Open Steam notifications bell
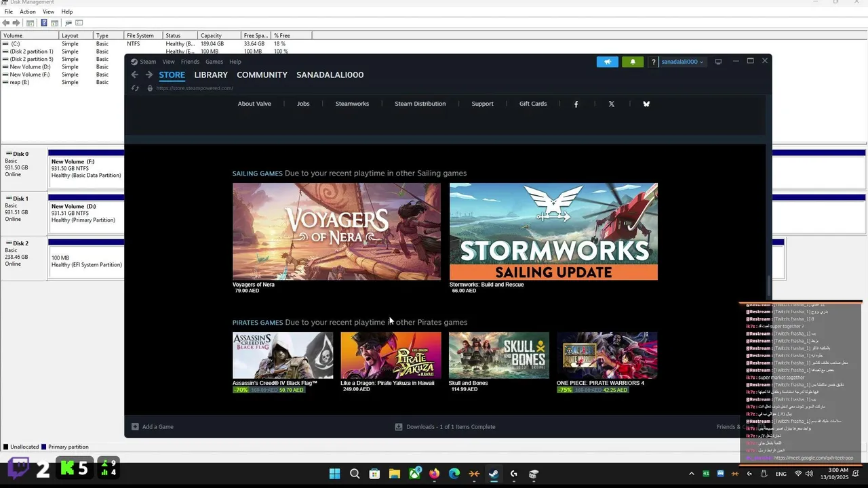Screen dimensions: 868x488 click(633, 62)
